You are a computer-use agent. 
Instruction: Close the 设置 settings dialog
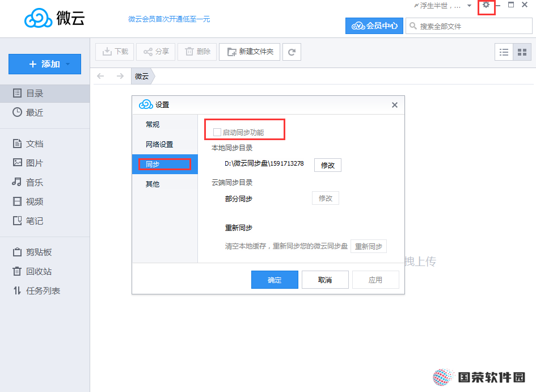[395, 105]
